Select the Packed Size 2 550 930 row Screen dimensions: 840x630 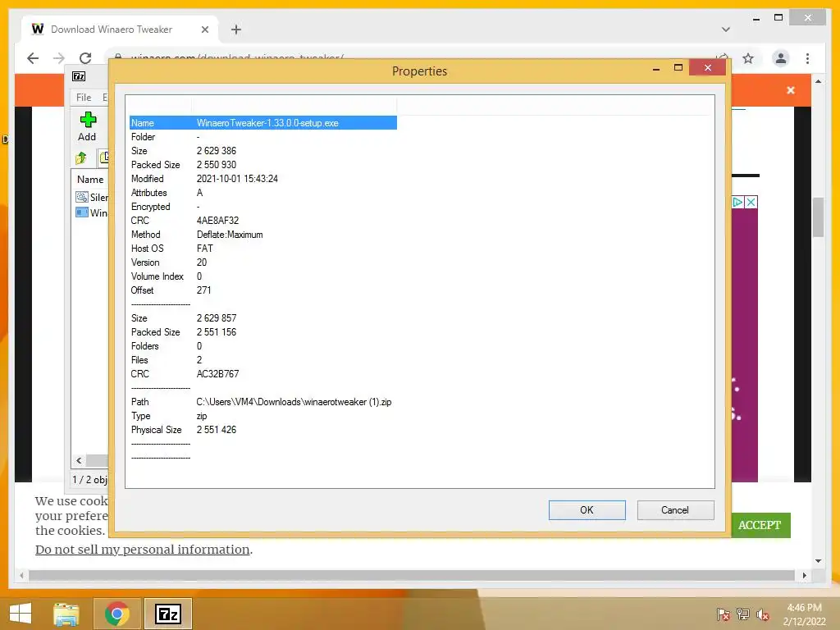coord(263,165)
